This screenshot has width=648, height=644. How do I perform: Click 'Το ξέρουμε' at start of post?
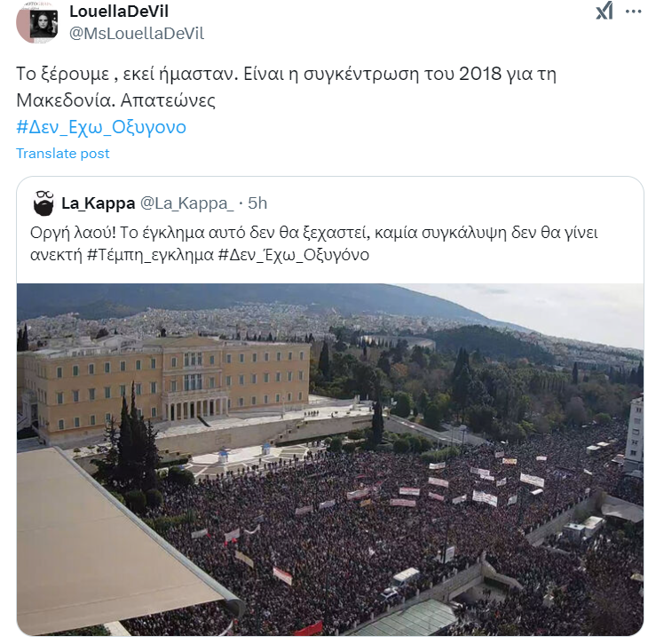pos(63,75)
